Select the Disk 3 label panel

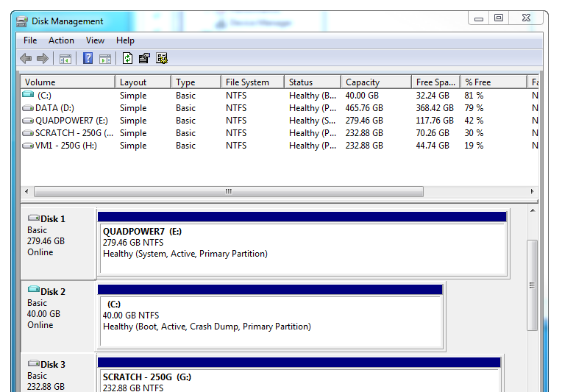pos(58,373)
